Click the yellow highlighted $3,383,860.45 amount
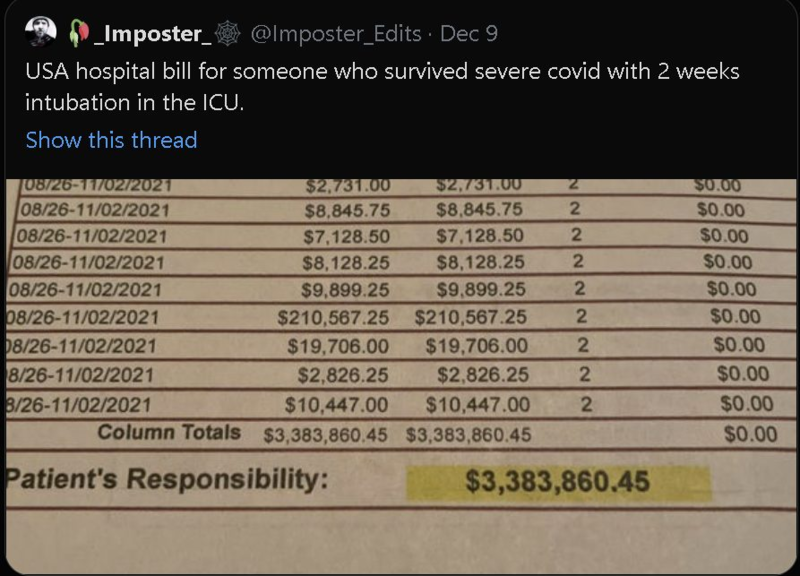Screen dimensions: 800x576 click(x=558, y=482)
